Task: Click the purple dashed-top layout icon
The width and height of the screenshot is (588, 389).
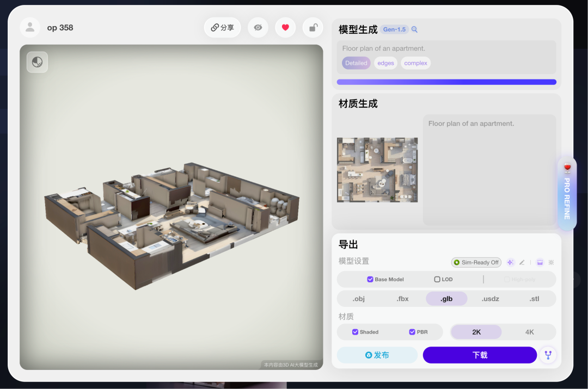Action: pyautogui.click(x=540, y=262)
